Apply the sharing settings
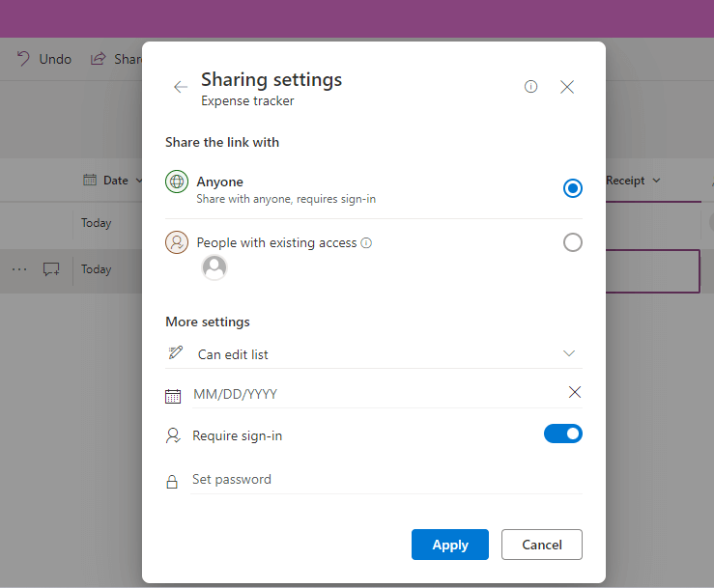Image resolution: width=714 pixels, height=588 pixels. pyautogui.click(x=449, y=545)
